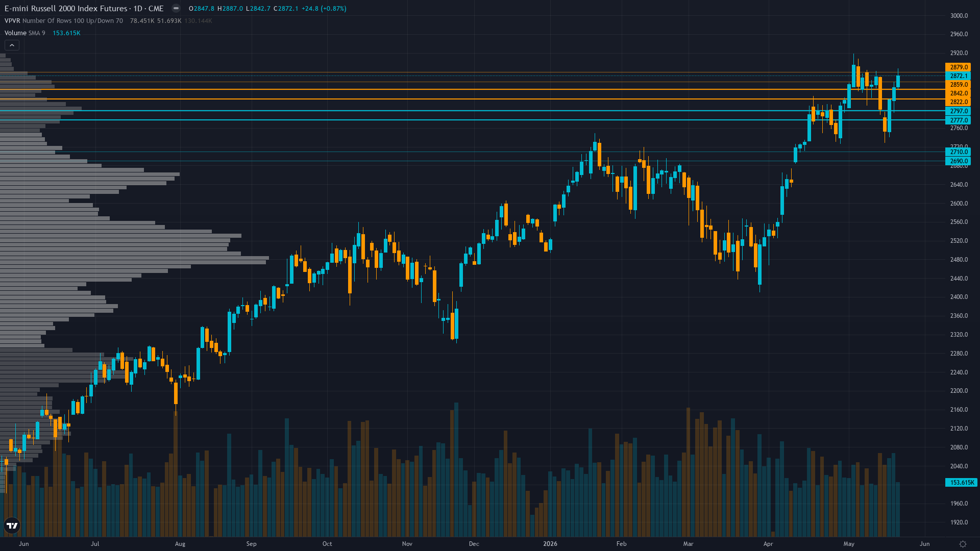This screenshot has width=980, height=551.
Task: Click the 2600.0 price scale tick
Action: click(959, 203)
